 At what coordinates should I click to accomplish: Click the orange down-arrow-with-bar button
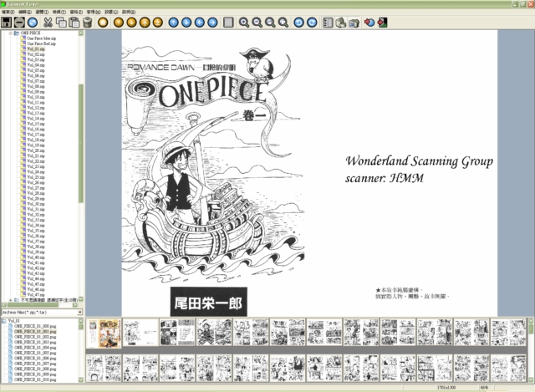coord(158,23)
